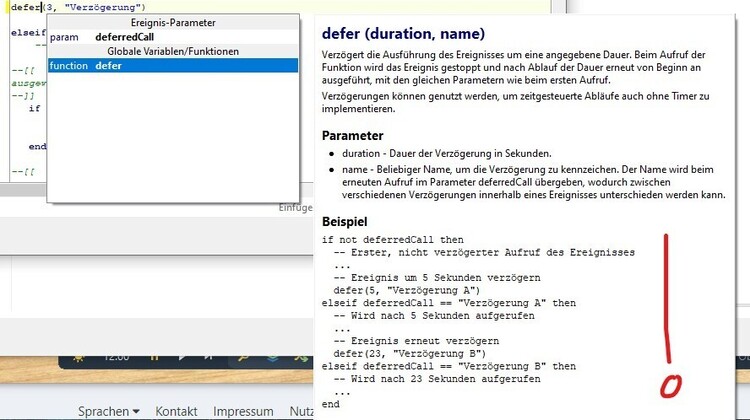Click example line elseif deferredCall == "Verzögerung A"

click(449, 303)
